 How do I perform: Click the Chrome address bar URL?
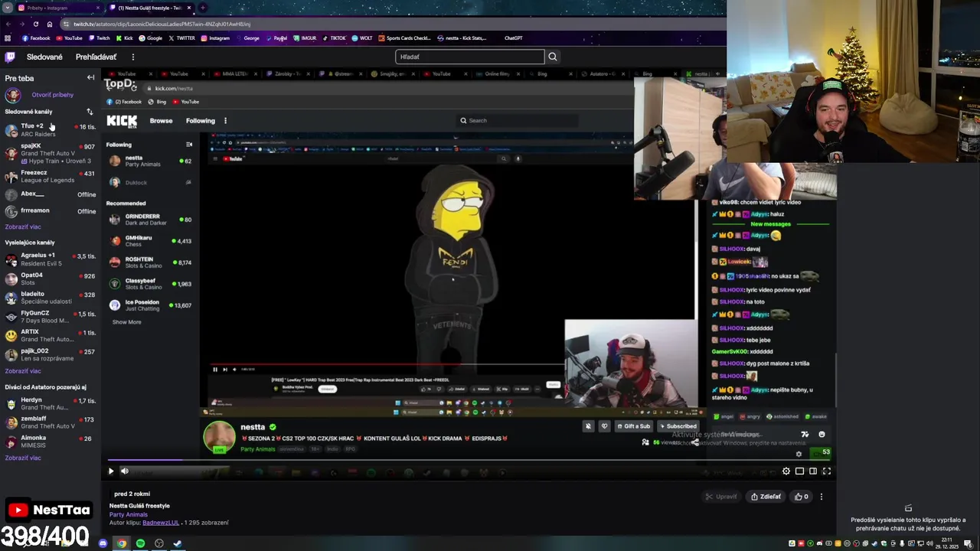click(x=162, y=24)
